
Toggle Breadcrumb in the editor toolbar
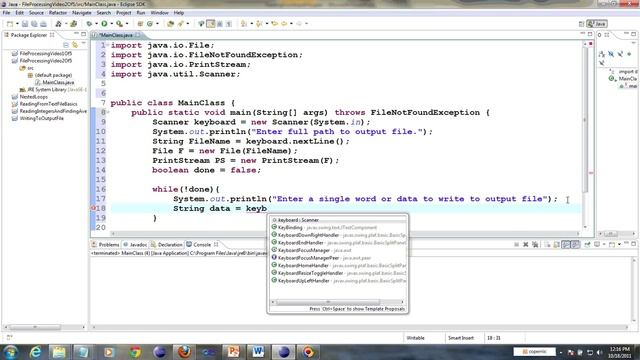pyautogui.click(x=201, y=24)
